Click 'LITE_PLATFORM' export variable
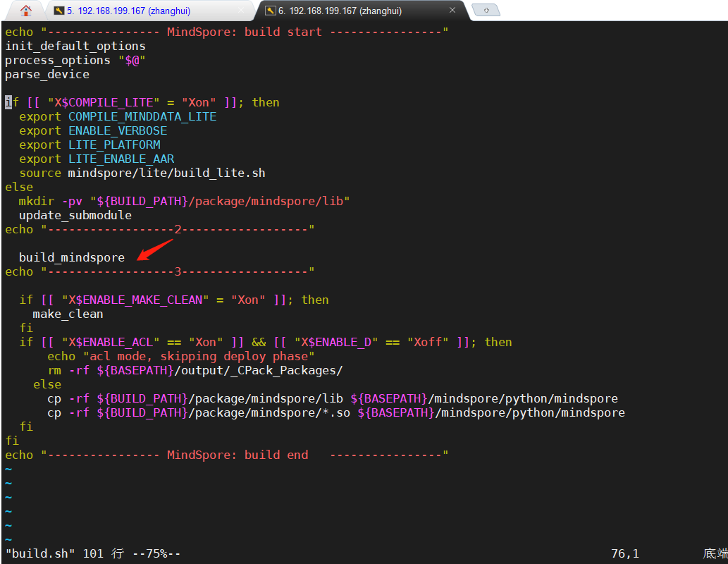728x564 pixels. tap(114, 145)
